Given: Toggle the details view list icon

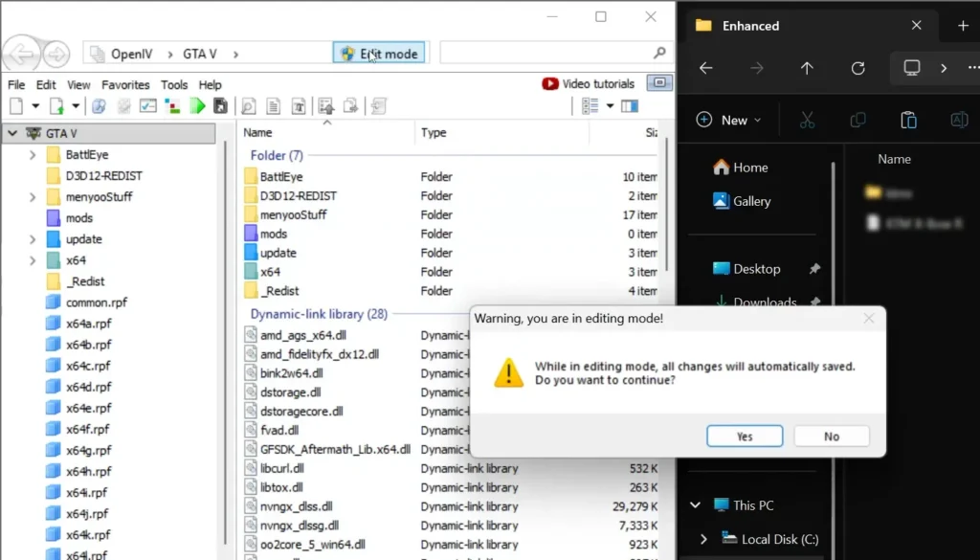Looking at the screenshot, I should click(590, 105).
